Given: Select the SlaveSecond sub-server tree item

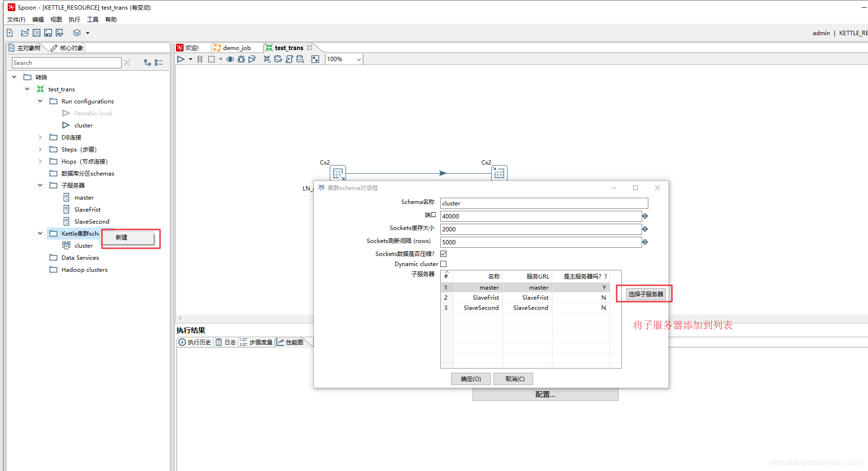Looking at the screenshot, I should [x=91, y=221].
